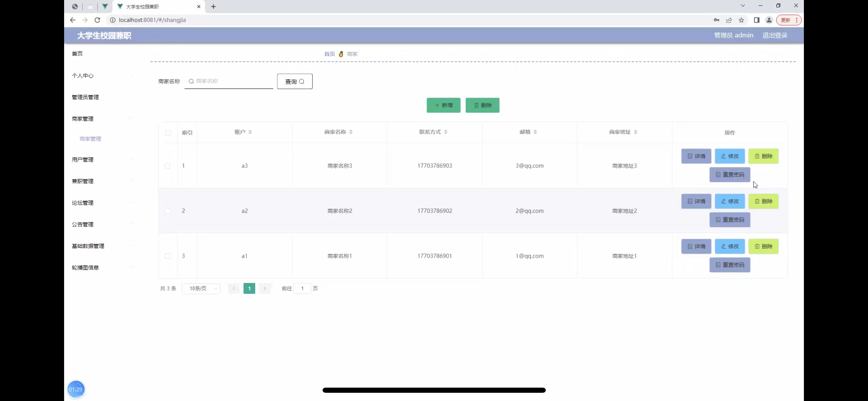This screenshot has width=868, height=401.
Task: Sort table by 商家名称 column arrows
Action: [x=351, y=132]
